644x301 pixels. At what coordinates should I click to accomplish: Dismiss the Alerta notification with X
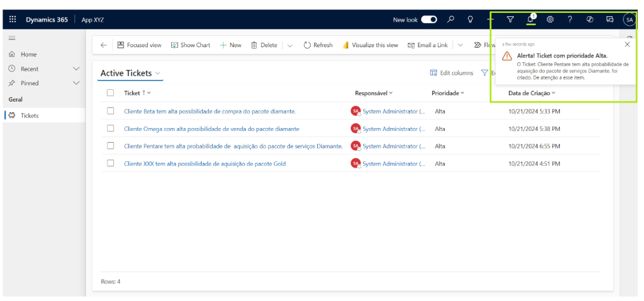click(627, 44)
